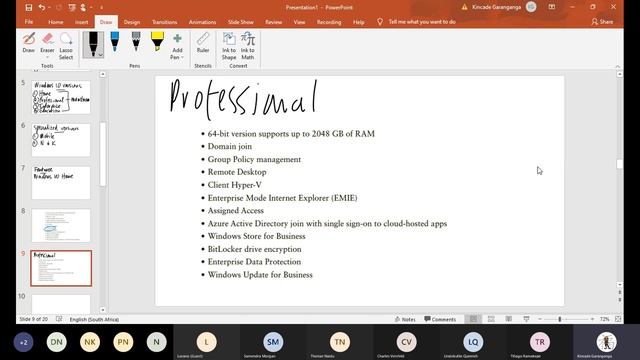The height and width of the screenshot is (360, 640).
Task: Switch to Slide Sorter view icon
Action: (491, 319)
